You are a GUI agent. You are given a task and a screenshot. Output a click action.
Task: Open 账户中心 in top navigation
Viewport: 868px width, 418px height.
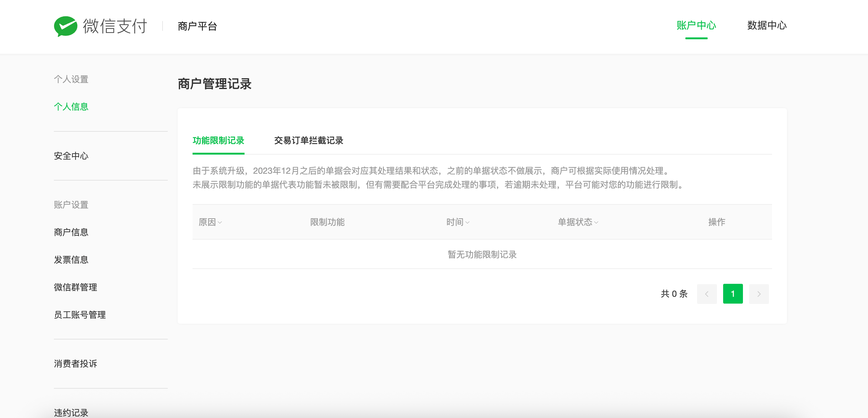696,26
